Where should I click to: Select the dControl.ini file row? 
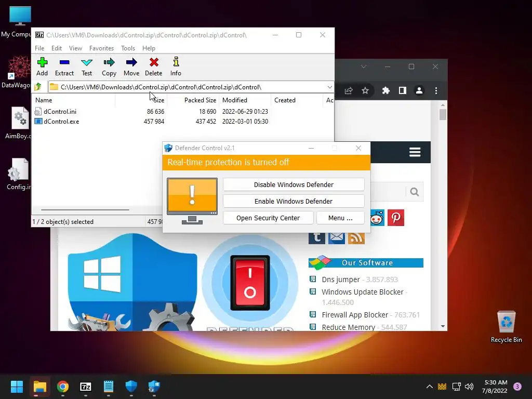[151, 111]
